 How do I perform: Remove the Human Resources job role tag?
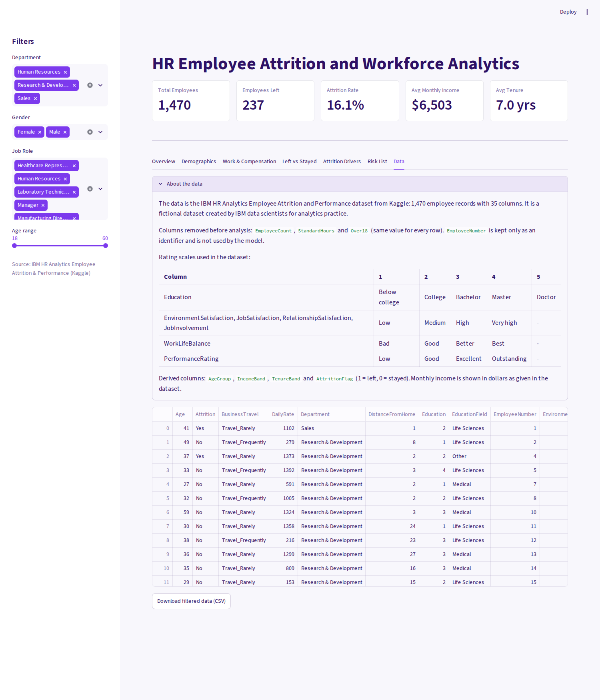click(65, 179)
